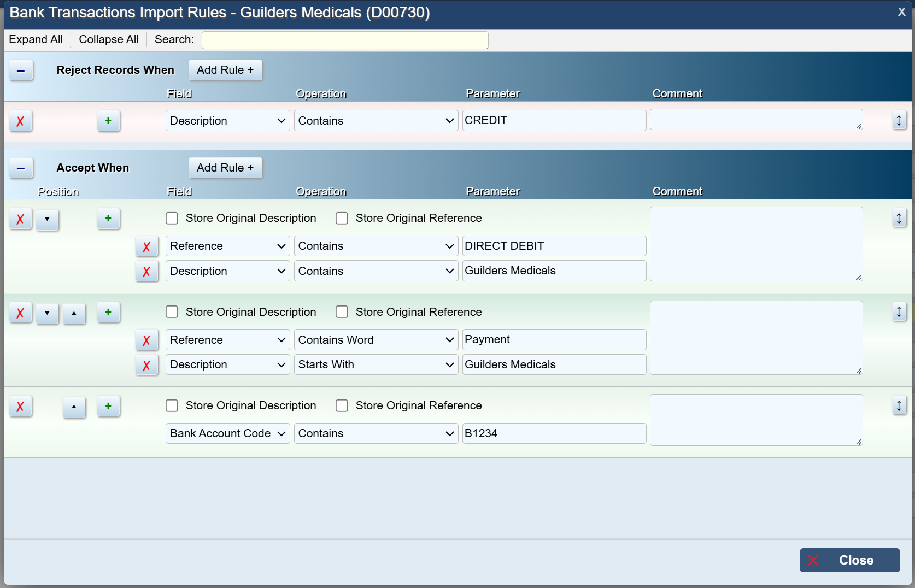Remove the Starts With description condition
This screenshot has width=915, height=588.
pos(146,365)
